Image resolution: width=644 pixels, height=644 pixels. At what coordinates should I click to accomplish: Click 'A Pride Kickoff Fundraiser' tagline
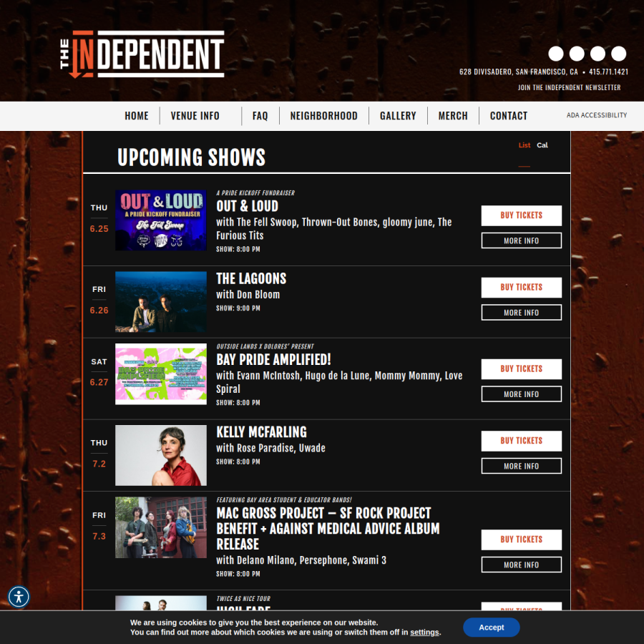(x=255, y=193)
